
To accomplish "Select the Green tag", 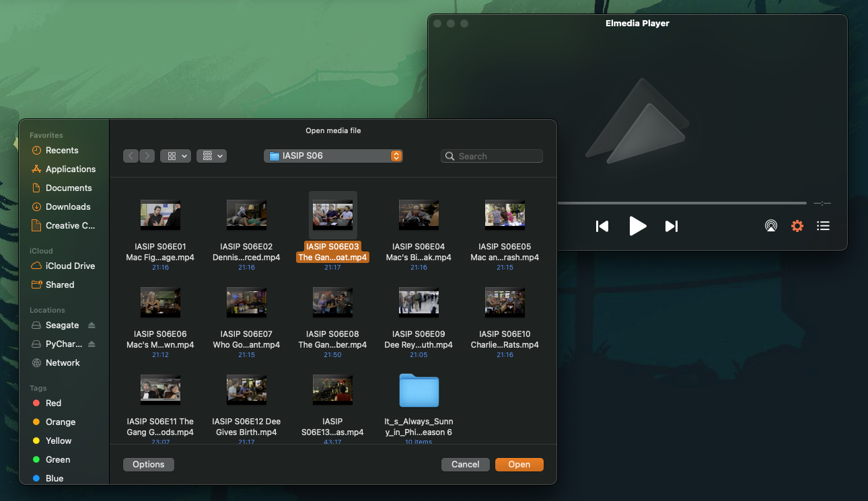I will click(57, 460).
